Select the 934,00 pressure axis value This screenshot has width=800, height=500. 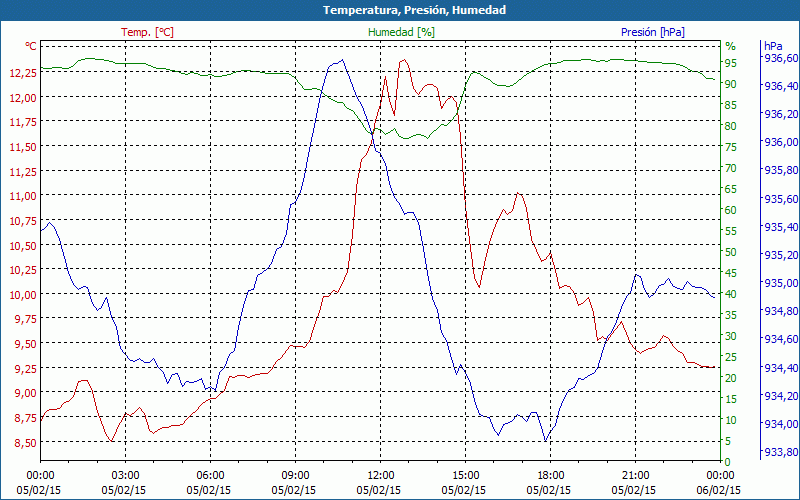coord(781,424)
